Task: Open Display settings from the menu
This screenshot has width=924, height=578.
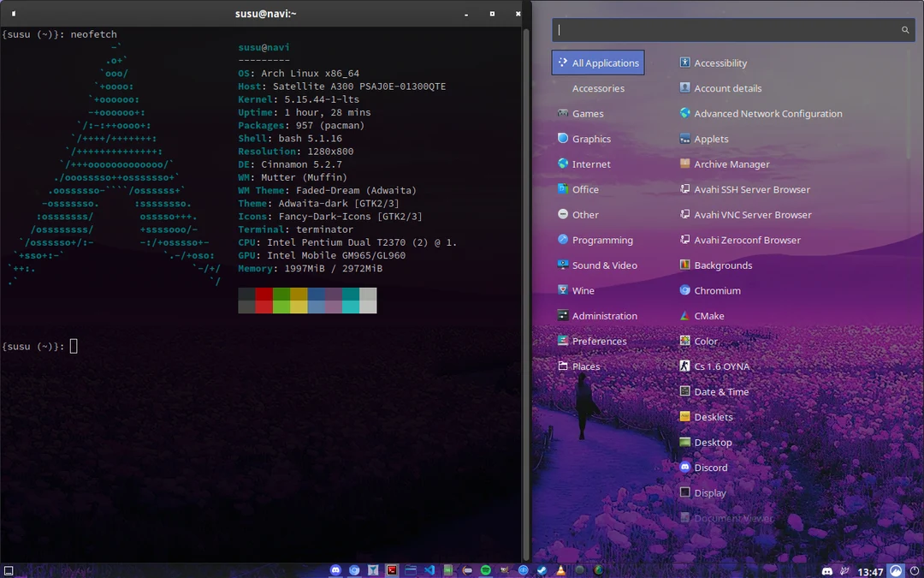Action: click(x=711, y=493)
